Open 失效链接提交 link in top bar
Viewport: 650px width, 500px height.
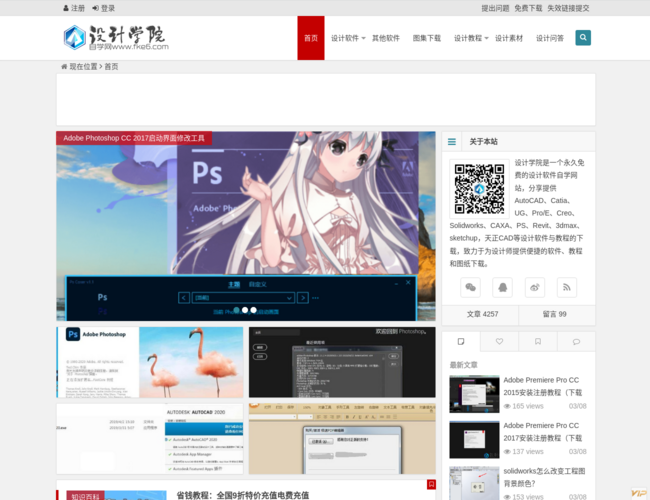coord(568,8)
